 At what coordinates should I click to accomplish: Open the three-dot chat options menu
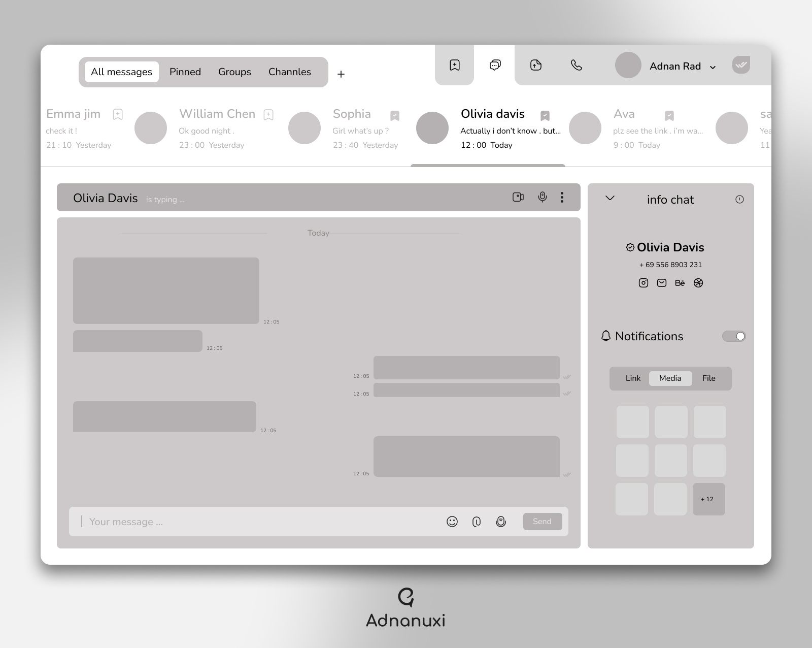[x=562, y=197]
